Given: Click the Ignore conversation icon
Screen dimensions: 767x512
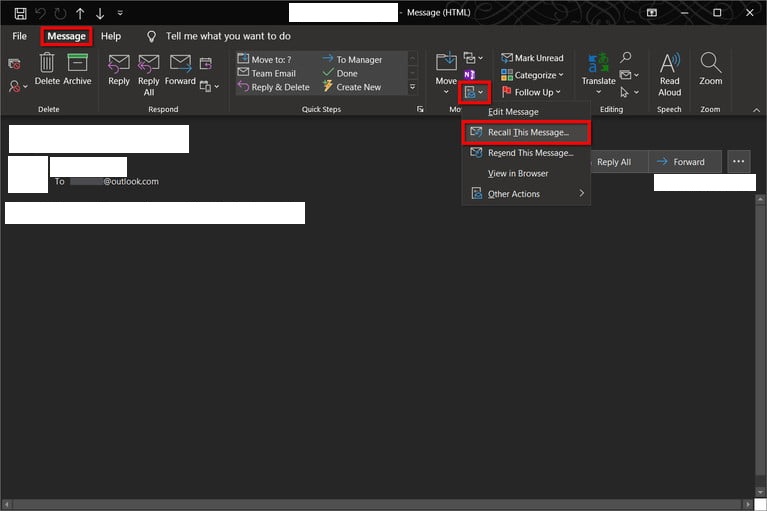Looking at the screenshot, I should tap(15, 64).
